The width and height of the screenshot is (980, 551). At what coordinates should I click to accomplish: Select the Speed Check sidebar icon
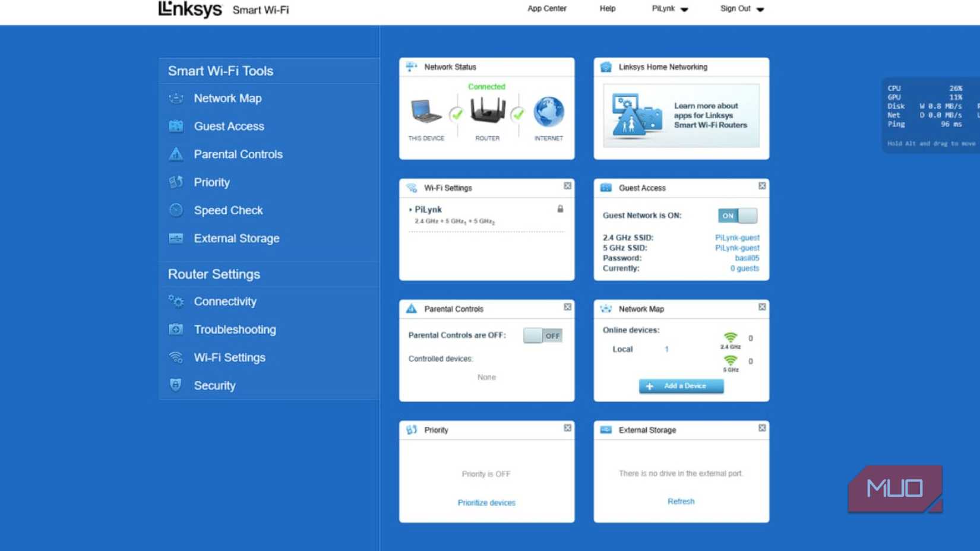176,210
